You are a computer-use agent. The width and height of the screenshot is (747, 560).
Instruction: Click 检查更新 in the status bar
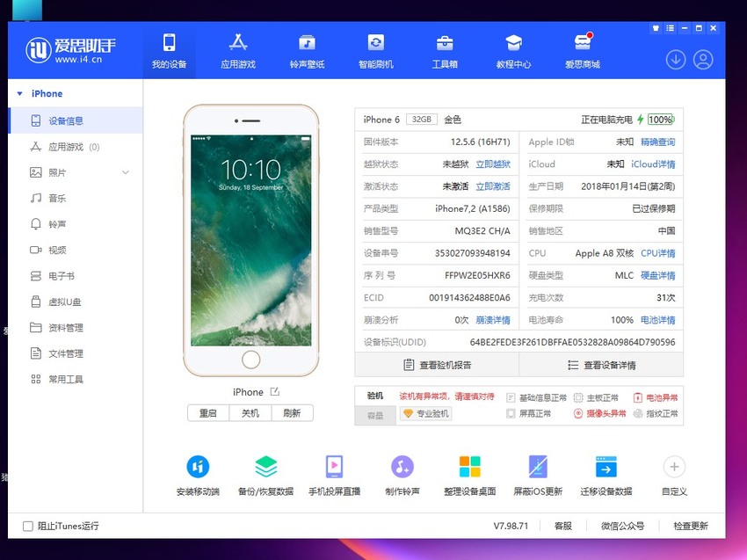pos(691,526)
